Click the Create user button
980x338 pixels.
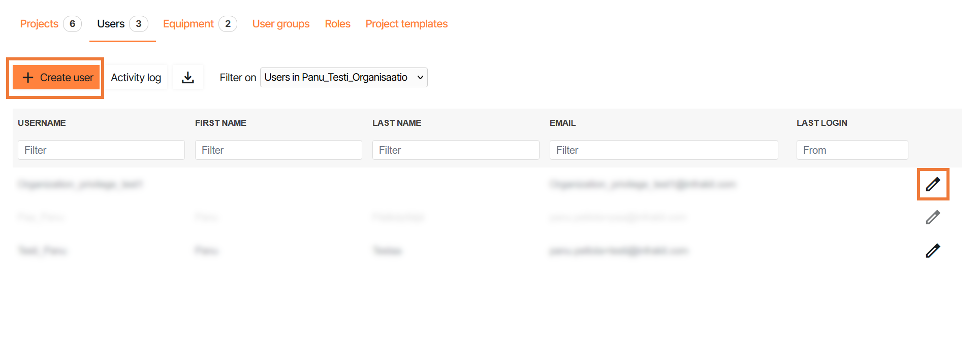[x=56, y=77]
